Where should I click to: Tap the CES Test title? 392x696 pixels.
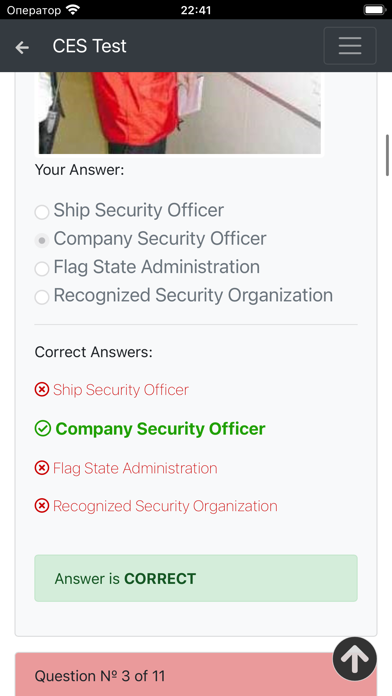tap(89, 46)
